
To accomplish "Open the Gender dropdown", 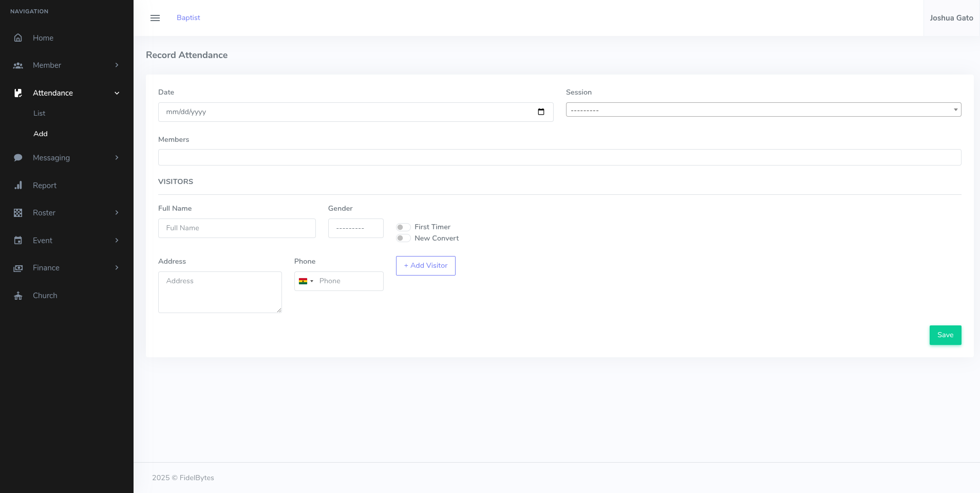I will [x=355, y=228].
